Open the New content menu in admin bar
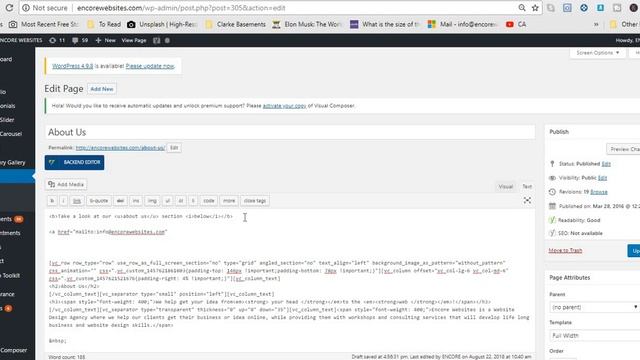 [x=105, y=40]
